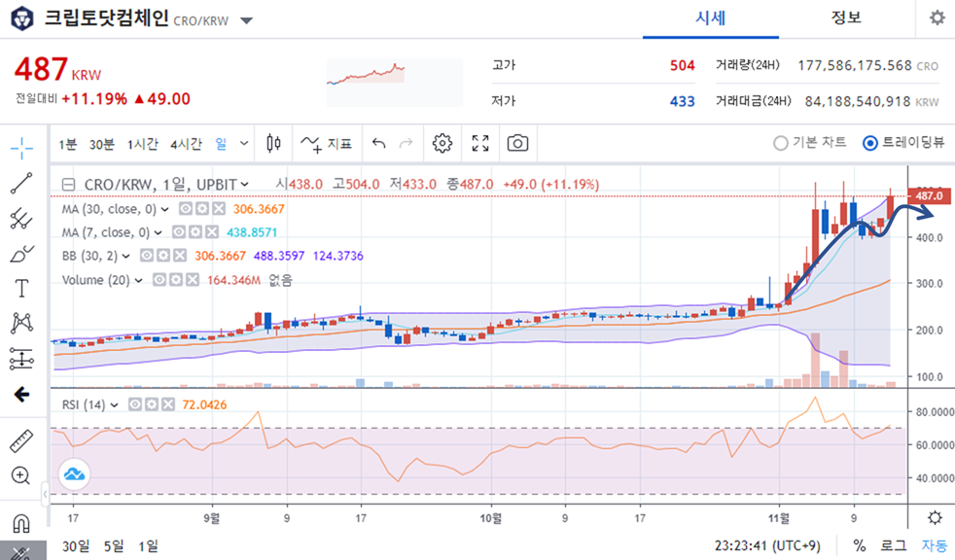The width and height of the screenshot is (955, 560).
Task: Remove the Volume indicator
Action: click(x=193, y=280)
